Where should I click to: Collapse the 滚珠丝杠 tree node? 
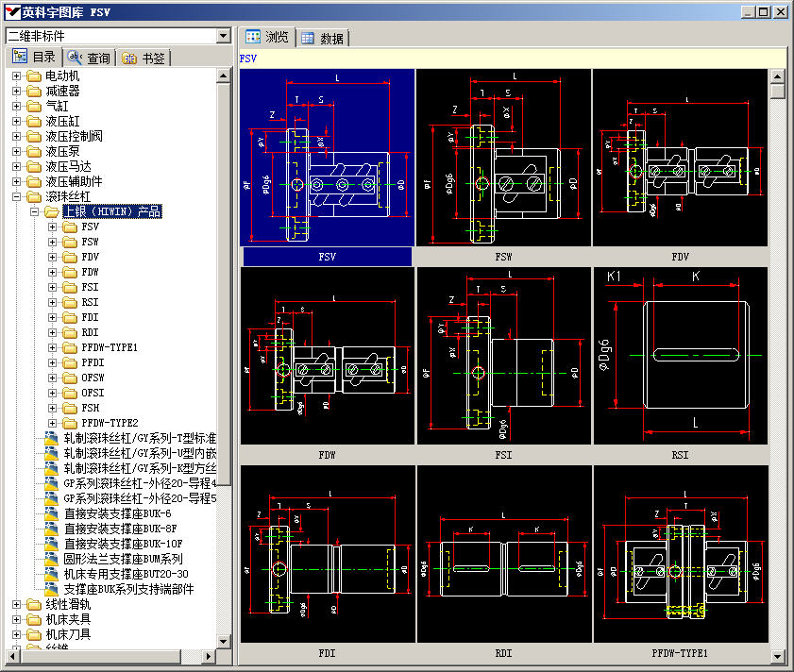click(x=16, y=196)
